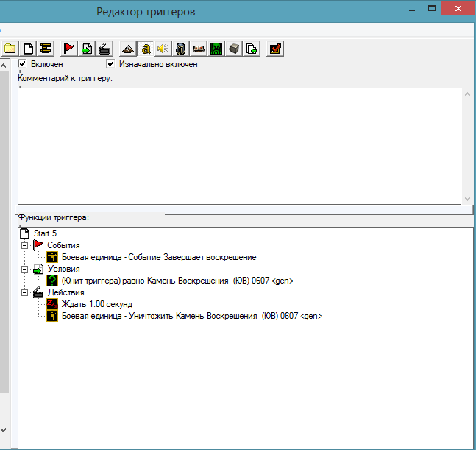Add a new action with the clapperboard toolbar icon
The height and width of the screenshot is (450, 476).
click(104, 49)
